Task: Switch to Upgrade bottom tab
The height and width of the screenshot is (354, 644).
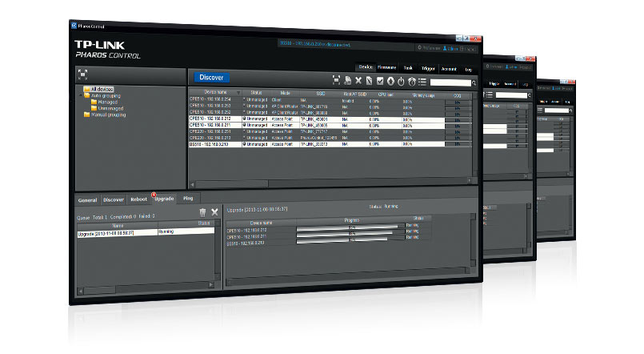Action: 164,199
